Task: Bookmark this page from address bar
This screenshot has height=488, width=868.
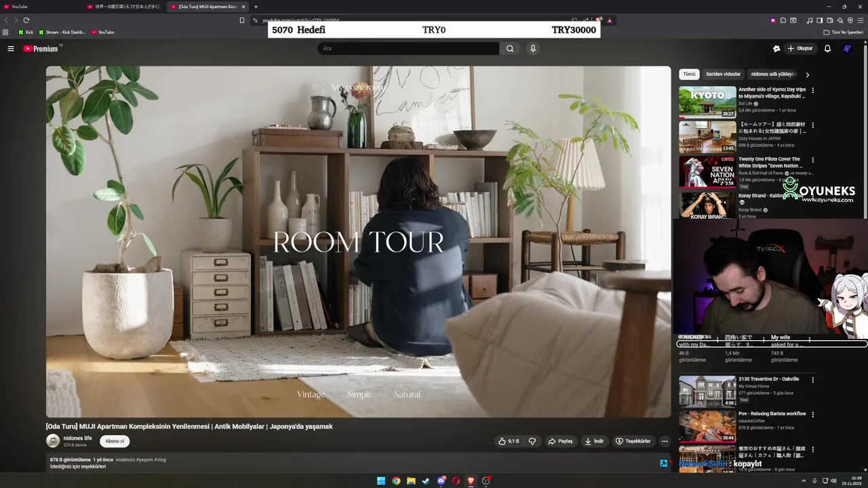Action: click(242, 20)
